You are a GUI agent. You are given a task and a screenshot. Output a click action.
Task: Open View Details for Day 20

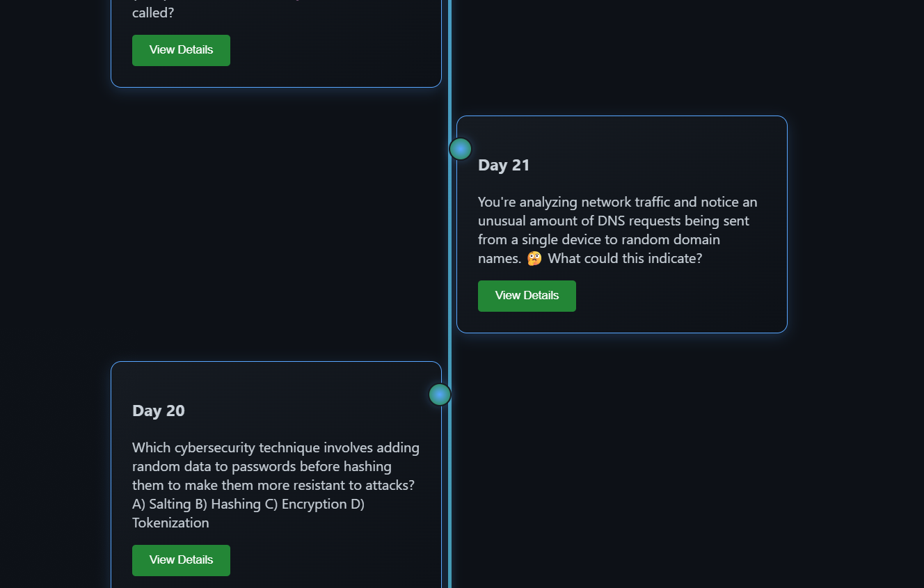pyautogui.click(x=181, y=560)
